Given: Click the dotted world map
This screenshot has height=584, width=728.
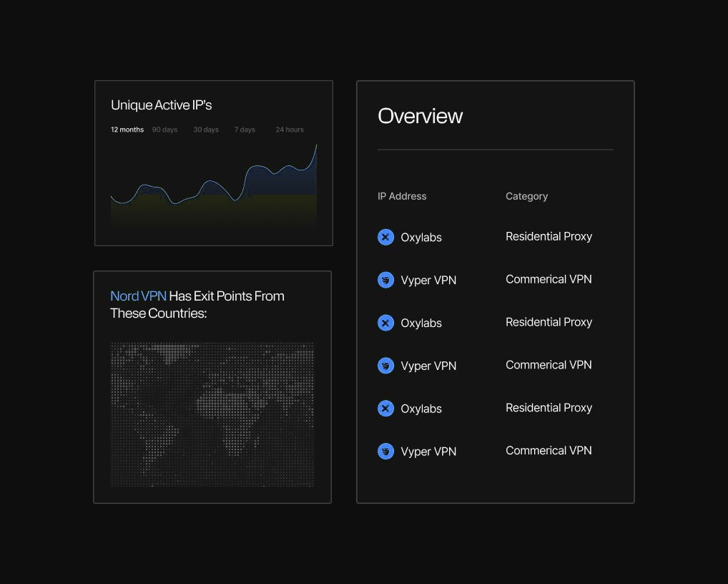Looking at the screenshot, I should (x=212, y=414).
